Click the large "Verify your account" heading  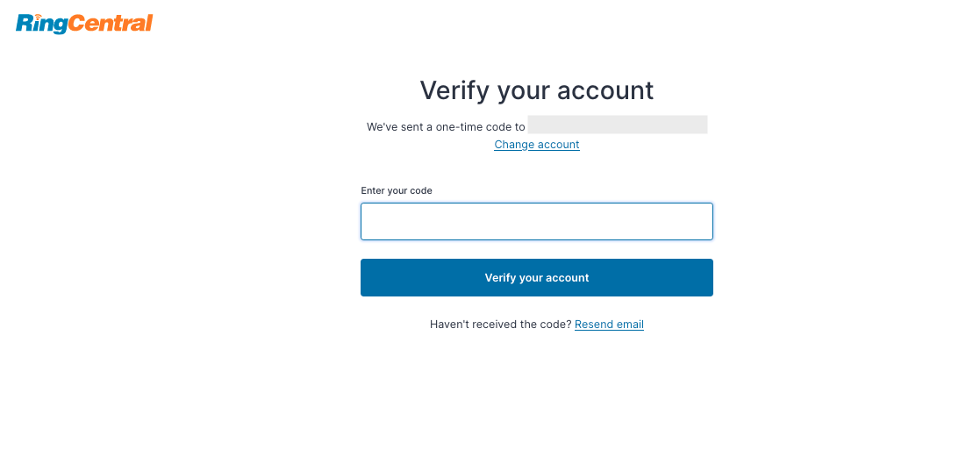(537, 90)
